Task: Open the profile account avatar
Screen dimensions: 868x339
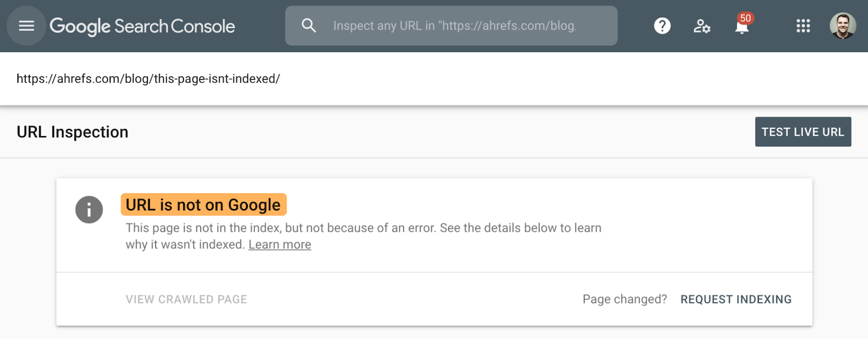Action: coord(843,26)
